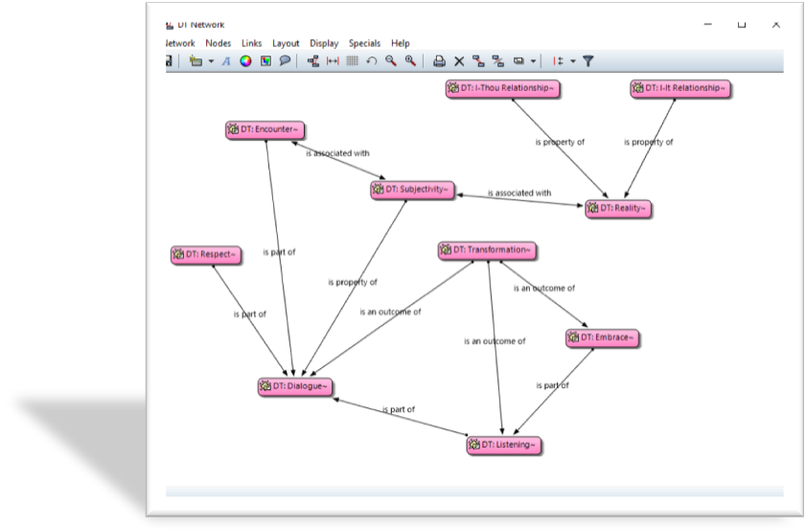Select the DT: Transformation node
Screen dimensions: 806x532
487,250
